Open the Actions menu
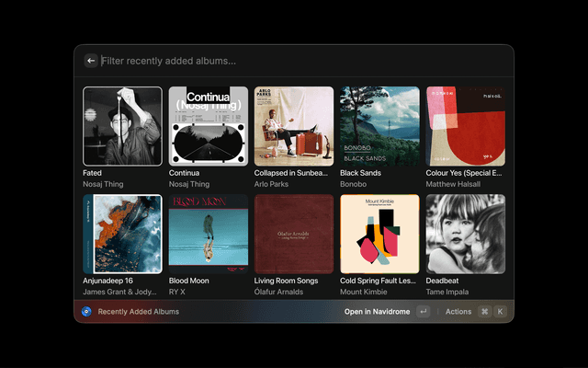 tap(458, 312)
